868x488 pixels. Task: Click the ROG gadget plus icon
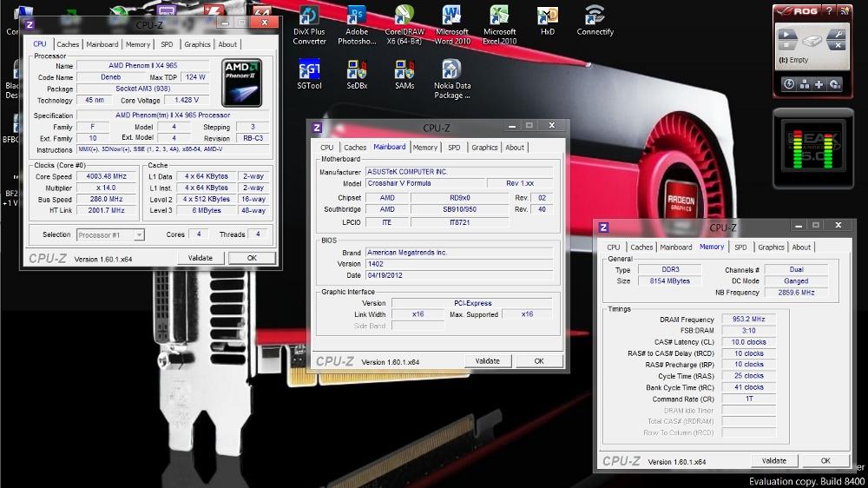click(x=819, y=84)
